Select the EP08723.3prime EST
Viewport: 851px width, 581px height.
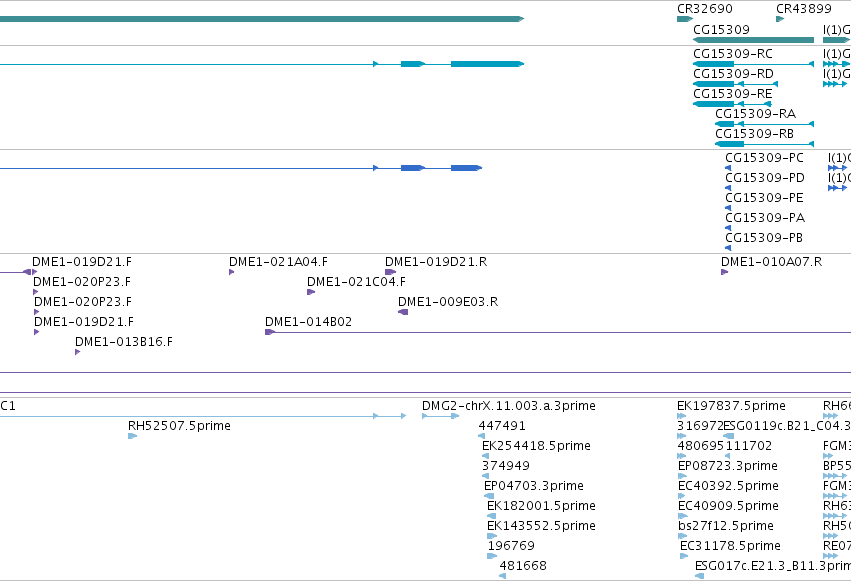(x=727, y=466)
